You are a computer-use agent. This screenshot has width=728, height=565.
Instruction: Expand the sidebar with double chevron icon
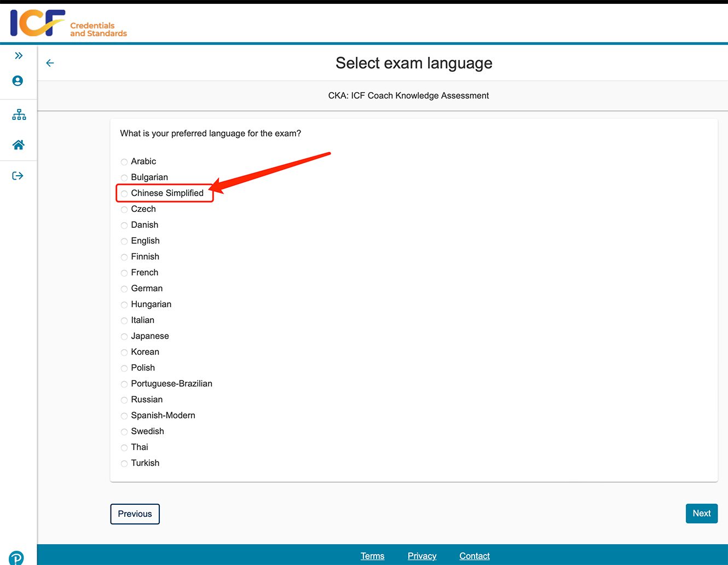coord(19,56)
